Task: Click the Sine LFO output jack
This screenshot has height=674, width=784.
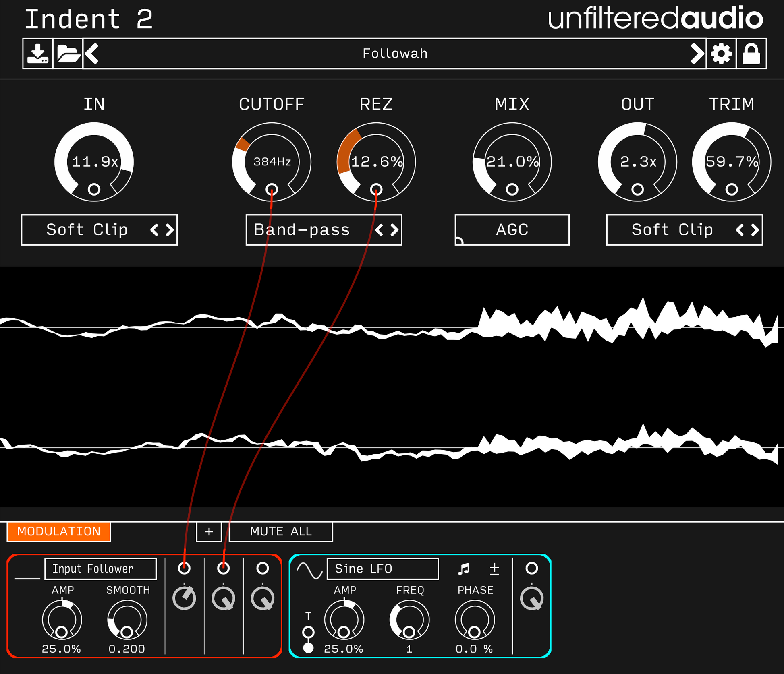Action: [x=531, y=568]
